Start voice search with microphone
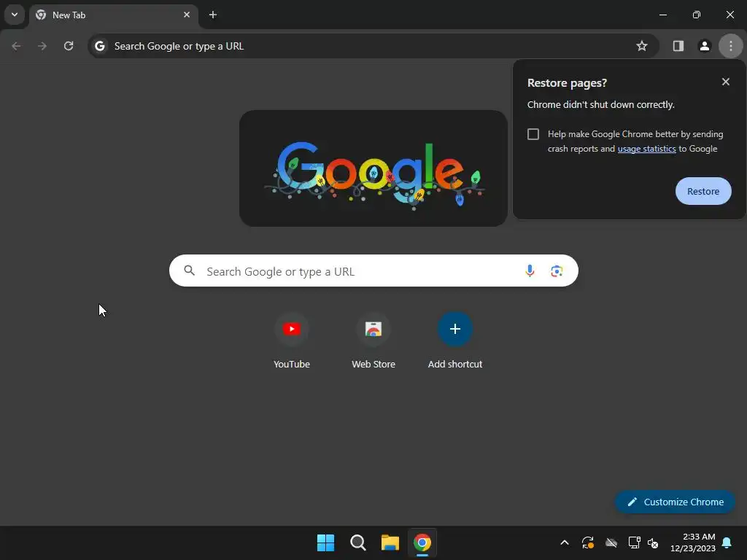 click(530, 271)
